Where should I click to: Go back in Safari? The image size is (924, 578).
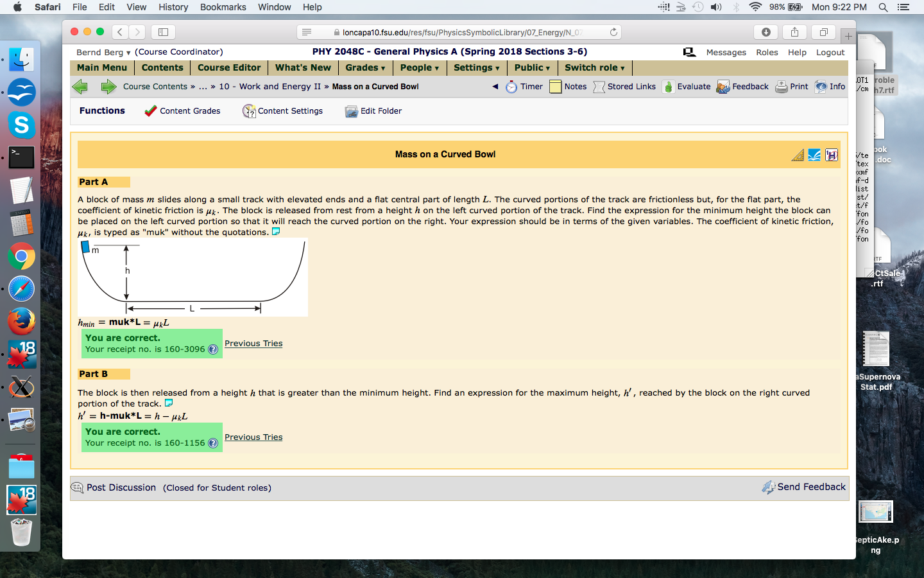pos(120,32)
